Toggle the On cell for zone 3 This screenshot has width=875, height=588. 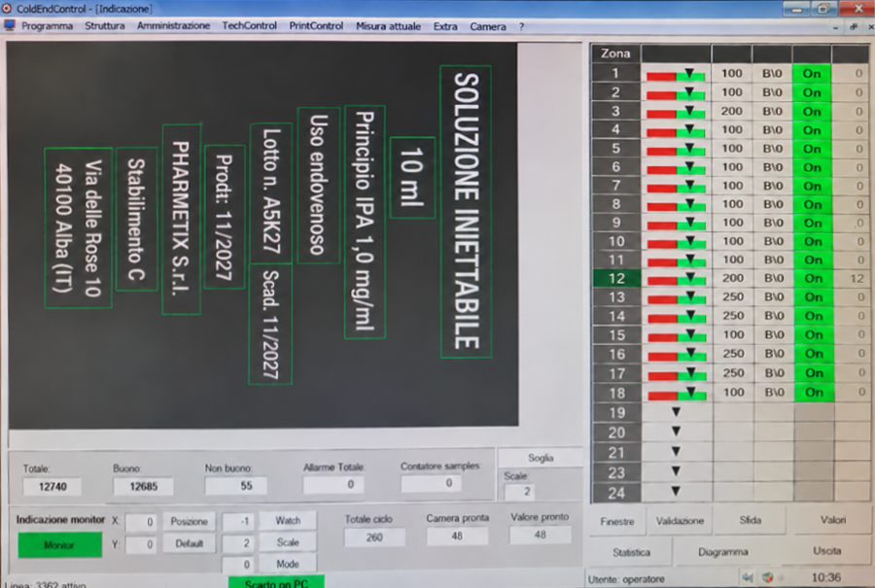(812, 112)
